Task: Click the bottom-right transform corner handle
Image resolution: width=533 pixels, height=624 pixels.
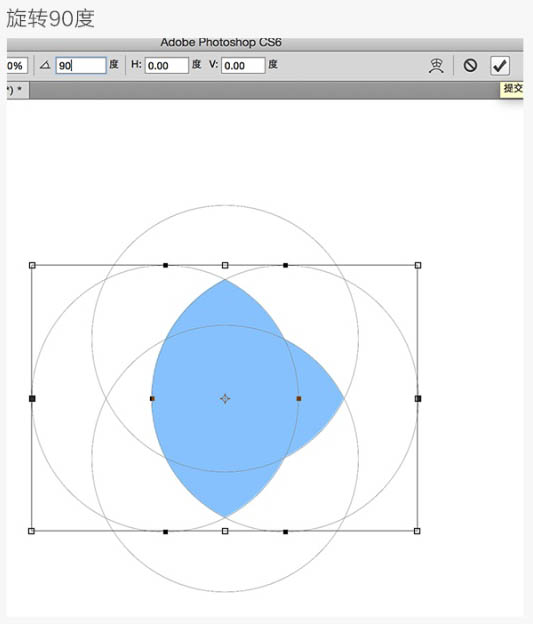Action: (x=417, y=531)
